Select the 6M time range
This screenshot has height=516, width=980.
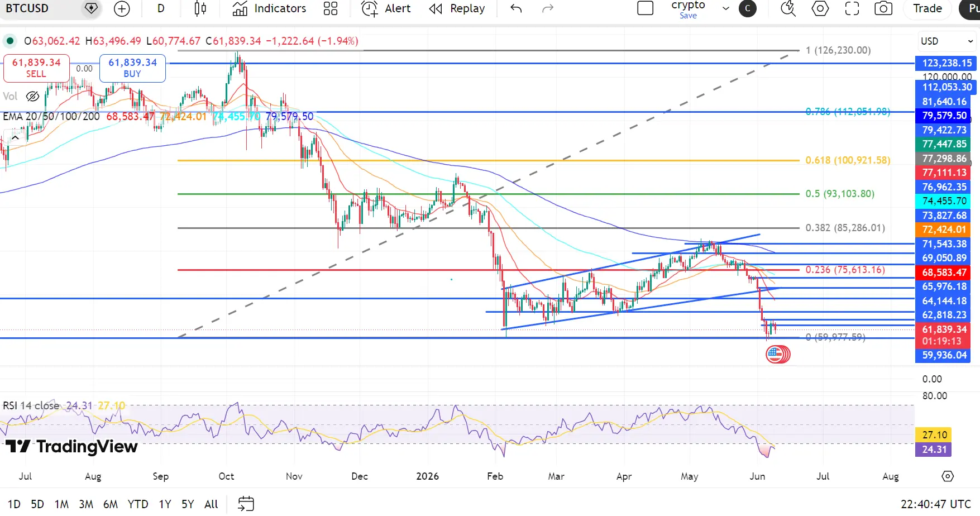111,504
